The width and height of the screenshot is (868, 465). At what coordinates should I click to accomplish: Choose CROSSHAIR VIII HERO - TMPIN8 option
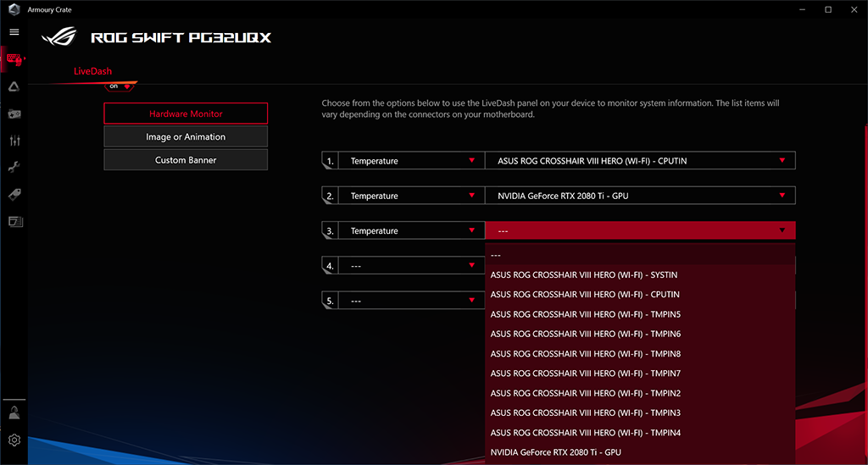coord(640,354)
